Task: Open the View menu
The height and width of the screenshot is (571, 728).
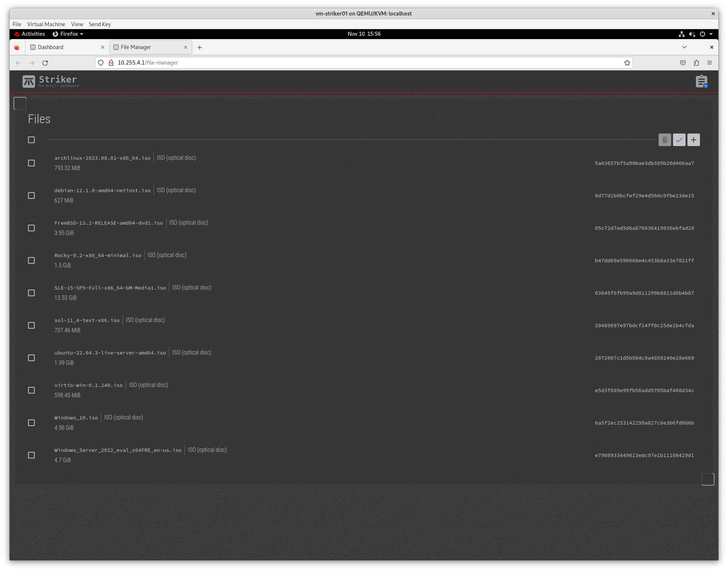Action: click(x=77, y=24)
